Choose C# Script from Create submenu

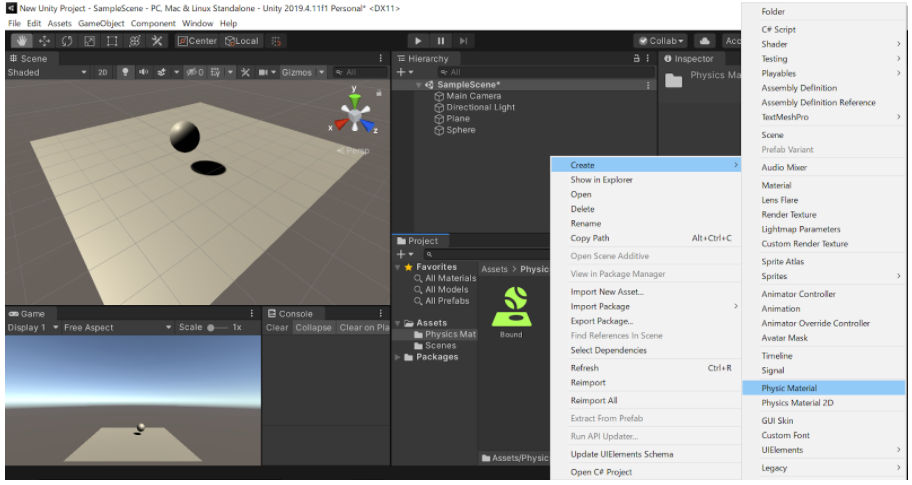point(824,29)
